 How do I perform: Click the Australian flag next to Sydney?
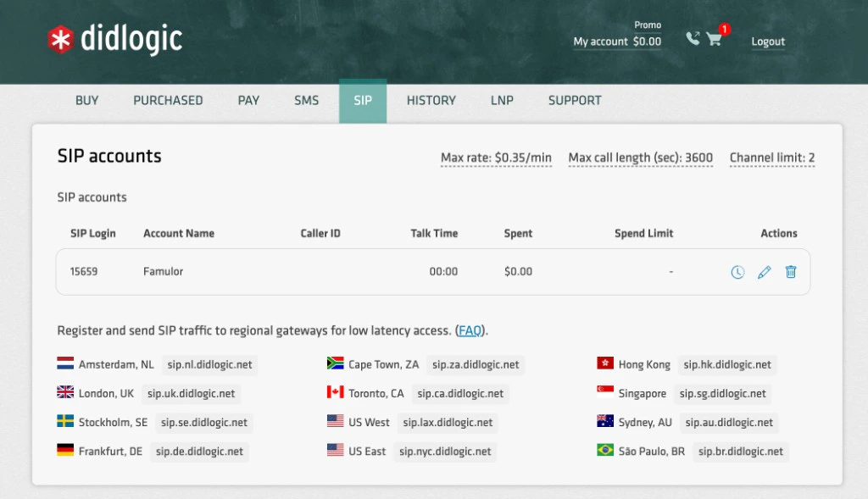click(605, 420)
